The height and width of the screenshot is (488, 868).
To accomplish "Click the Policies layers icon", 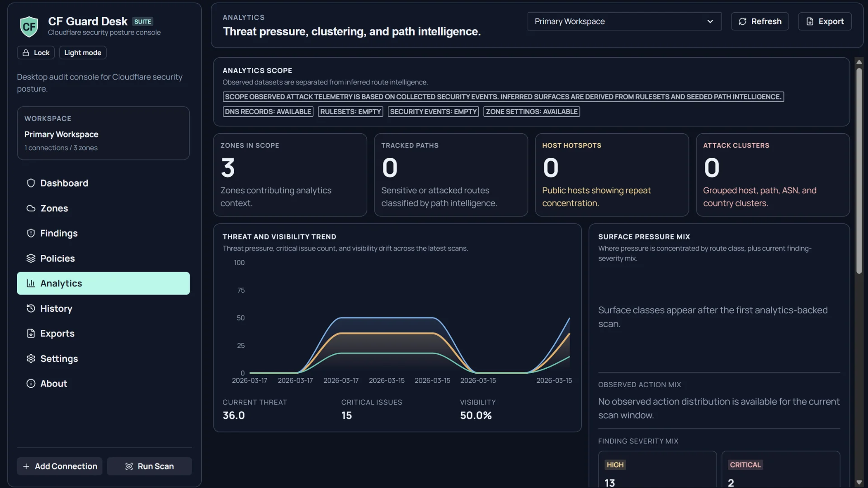I will pyautogui.click(x=31, y=258).
